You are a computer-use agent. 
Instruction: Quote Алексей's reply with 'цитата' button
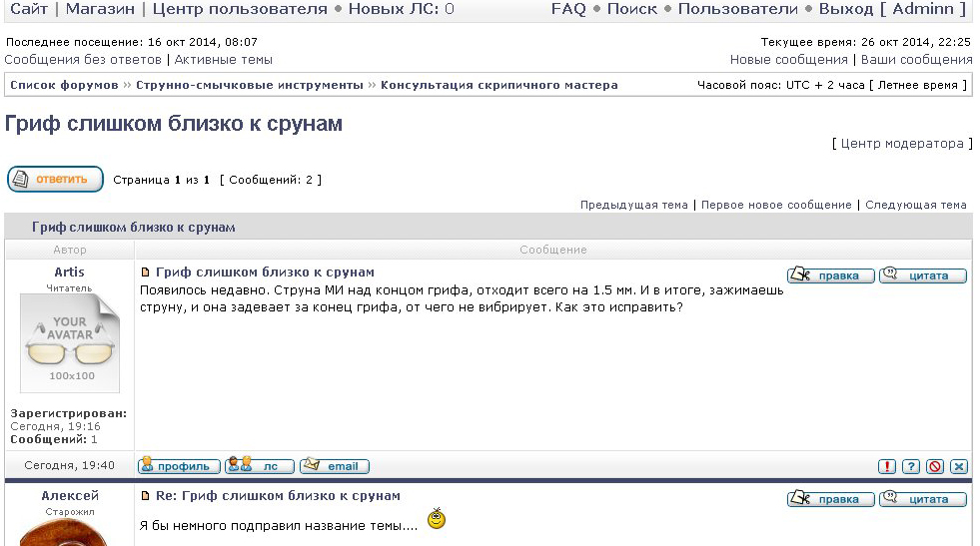coord(922,499)
